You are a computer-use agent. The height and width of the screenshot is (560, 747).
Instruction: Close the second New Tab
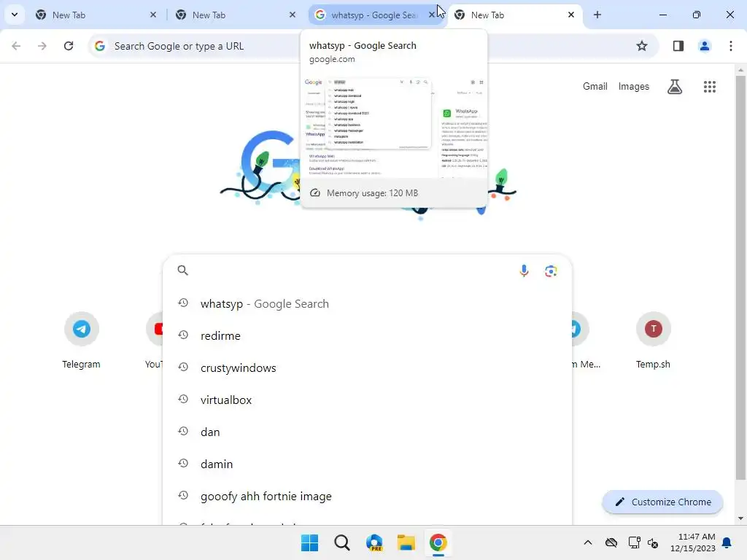(293, 15)
